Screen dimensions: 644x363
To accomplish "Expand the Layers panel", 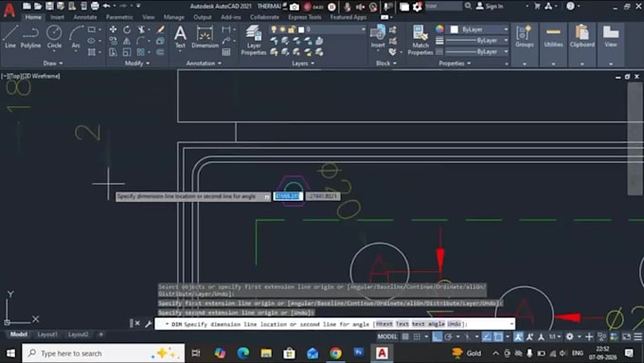I will (x=303, y=64).
